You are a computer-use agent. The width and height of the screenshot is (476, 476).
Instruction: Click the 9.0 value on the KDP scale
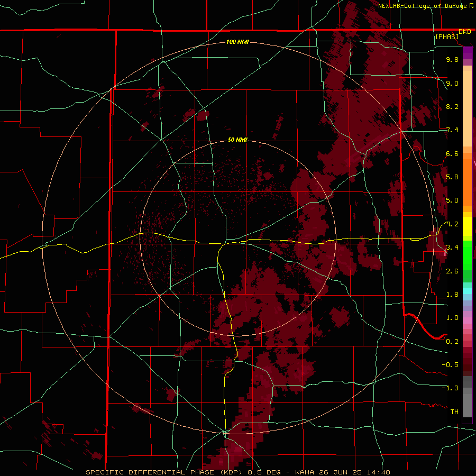pos(452,83)
